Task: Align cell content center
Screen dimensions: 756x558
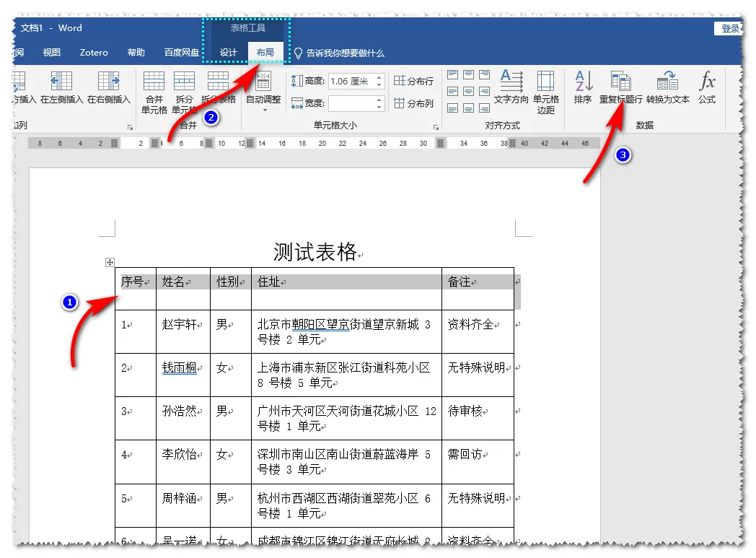Action: pos(469,91)
